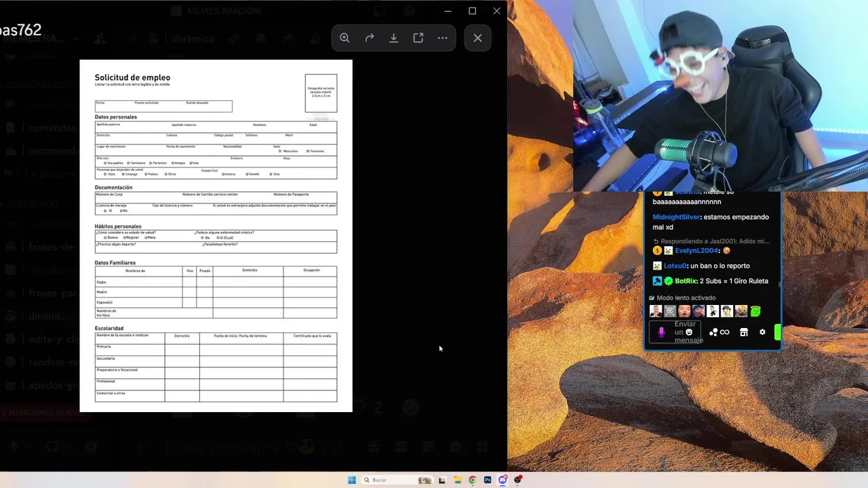Open the Windows Start menu
Screen dimensions: 868x488
click(351, 480)
